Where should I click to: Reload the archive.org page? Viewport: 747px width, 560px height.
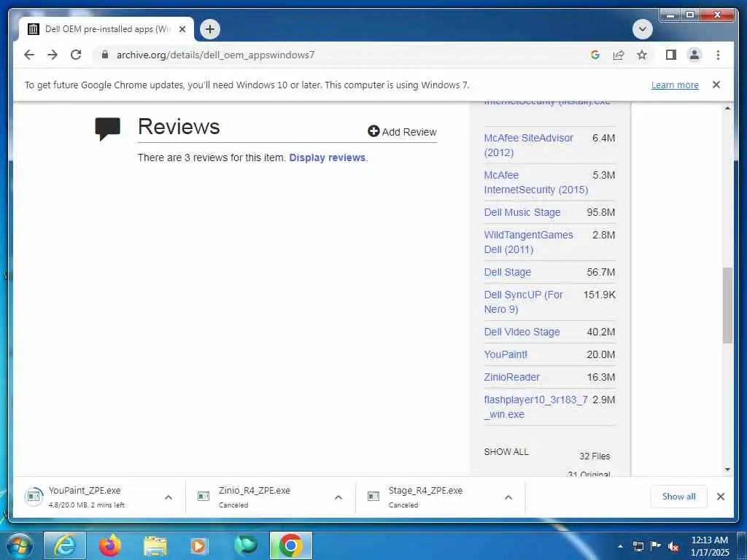pyautogui.click(x=76, y=55)
